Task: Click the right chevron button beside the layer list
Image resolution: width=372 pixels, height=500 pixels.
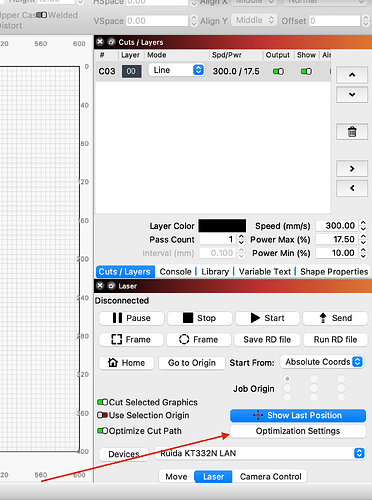Action: click(352, 169)
